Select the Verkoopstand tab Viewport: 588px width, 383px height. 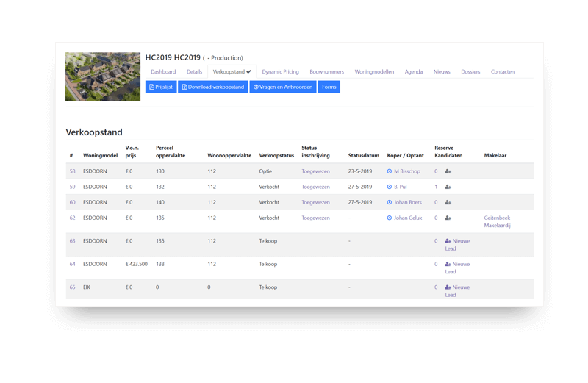(232, 71)
